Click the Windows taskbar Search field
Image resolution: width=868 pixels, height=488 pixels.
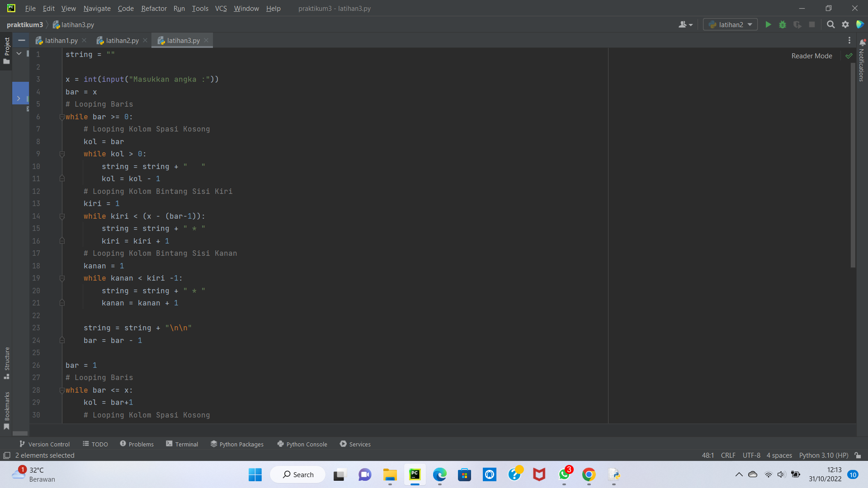(x=297, y=474)
